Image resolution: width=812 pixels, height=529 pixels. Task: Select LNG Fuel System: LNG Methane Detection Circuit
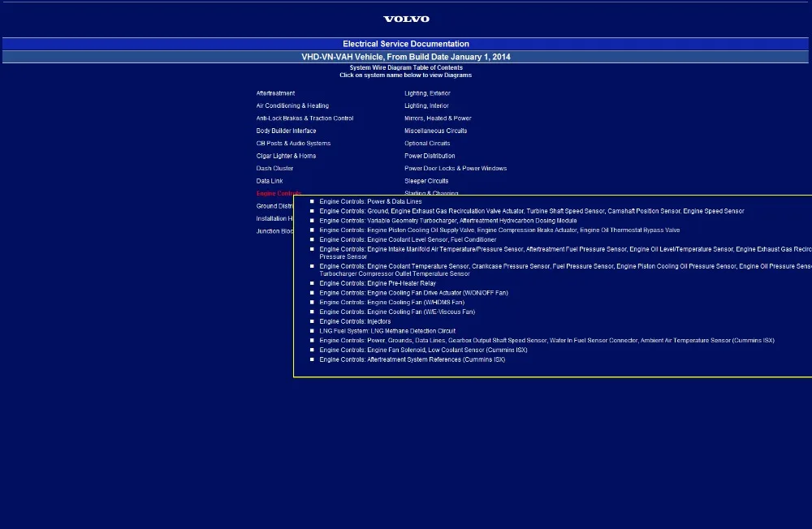(x=387, y=331)
